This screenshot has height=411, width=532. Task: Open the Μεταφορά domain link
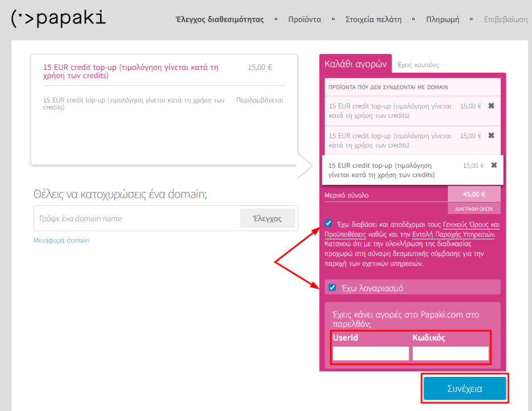(61, 240)
